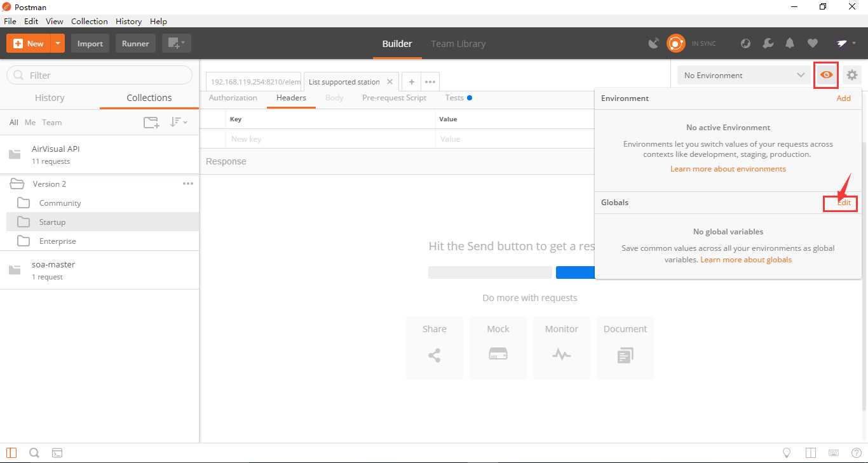
Task: Click the Document tile
Action: click(625, 348)
